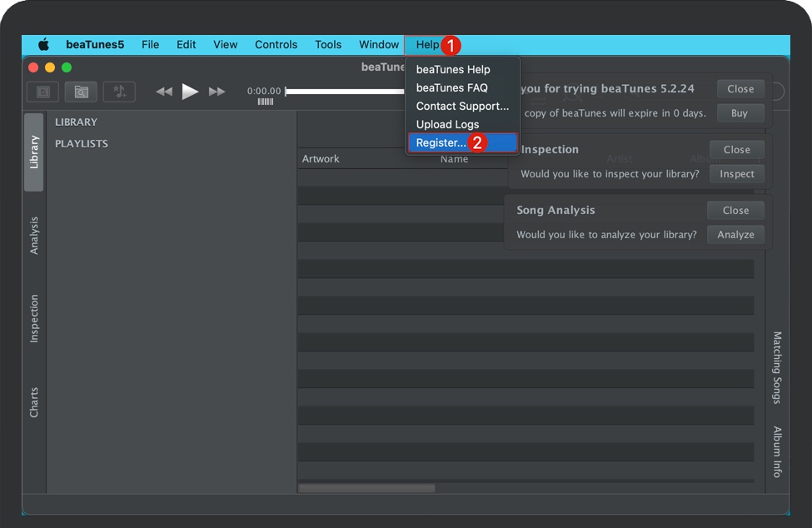Open the Inspection side tab

pos(34,318)
